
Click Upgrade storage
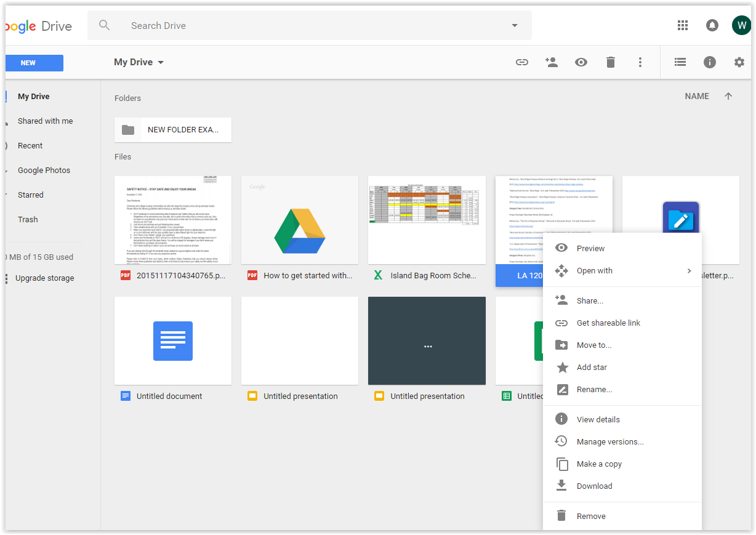[x=44, y=278]
